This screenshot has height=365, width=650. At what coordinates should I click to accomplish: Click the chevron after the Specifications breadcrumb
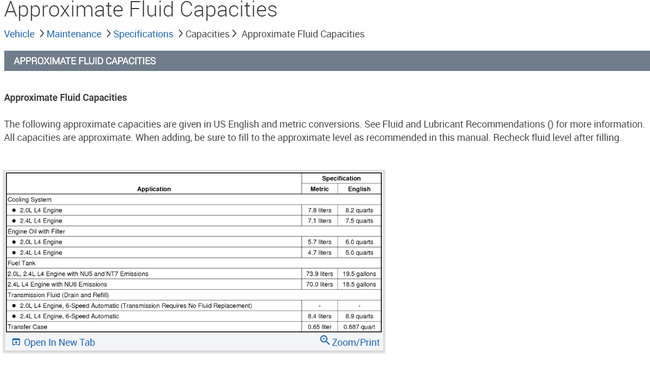pos(180,34)
